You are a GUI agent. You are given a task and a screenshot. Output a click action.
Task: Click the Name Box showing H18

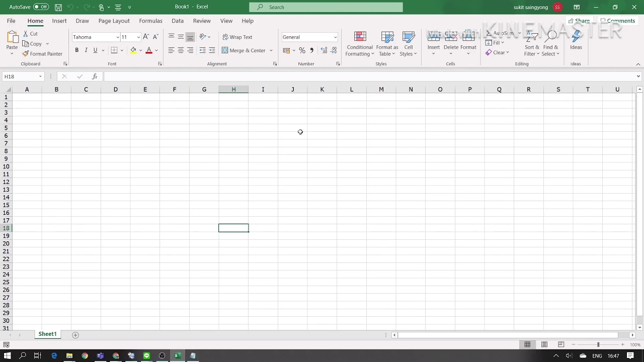(x=23, y=76)
